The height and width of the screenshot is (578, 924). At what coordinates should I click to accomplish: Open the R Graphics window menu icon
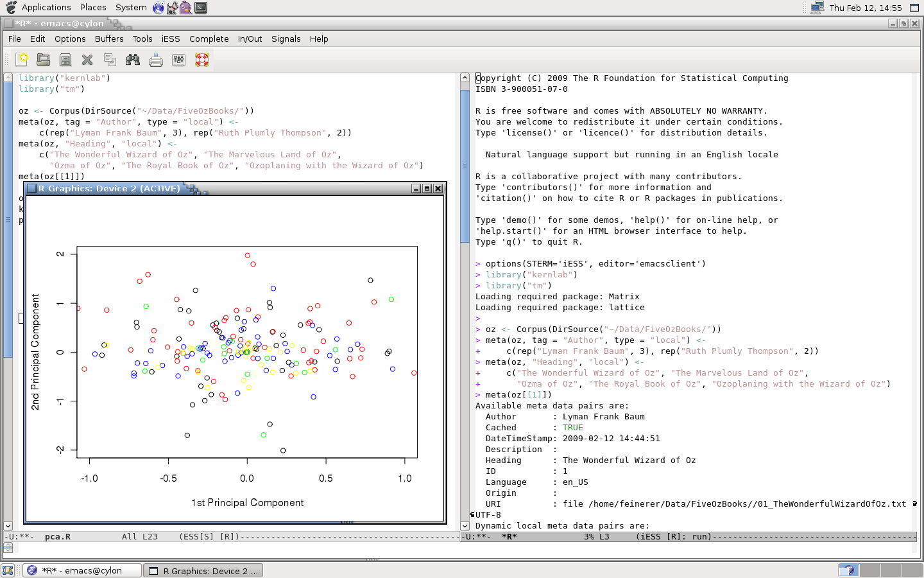click(31, 188)
